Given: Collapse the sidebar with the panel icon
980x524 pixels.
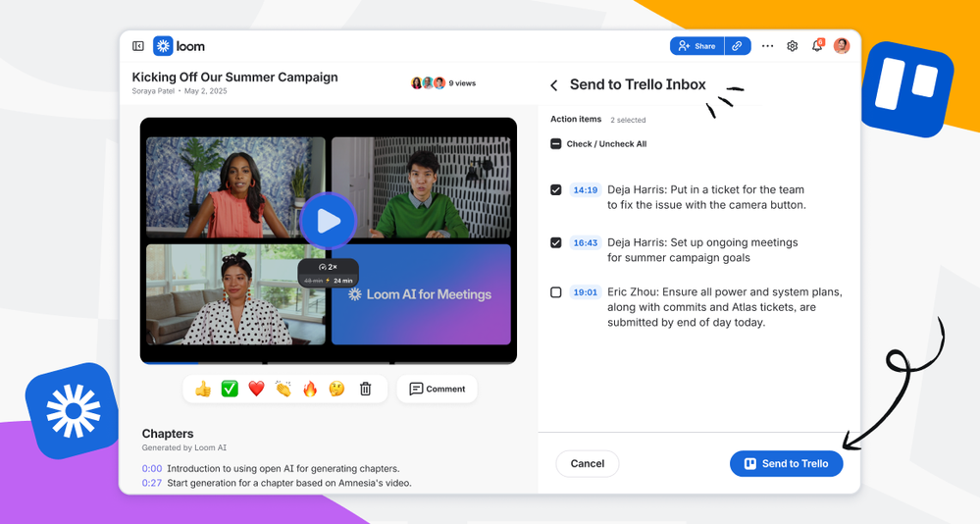Looking at the screenshot, I should click(138, 46).
